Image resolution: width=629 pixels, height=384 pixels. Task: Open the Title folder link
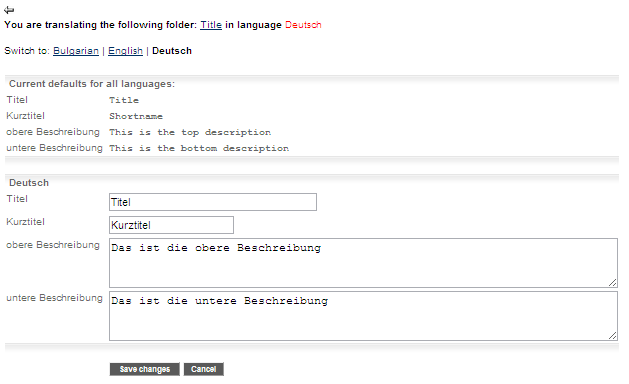click(211, 25)
